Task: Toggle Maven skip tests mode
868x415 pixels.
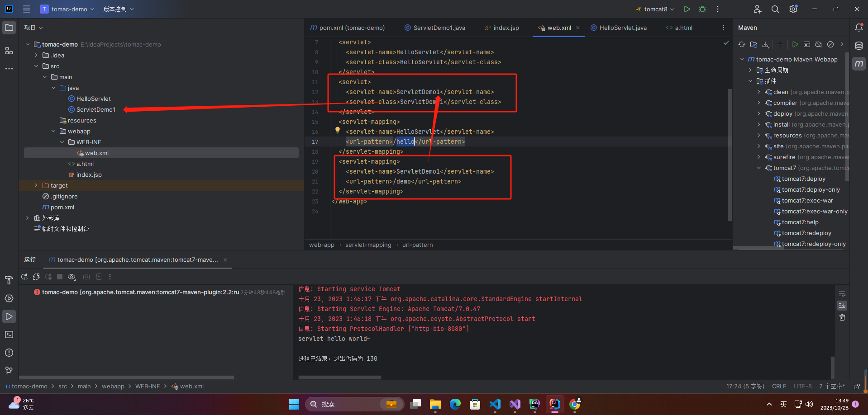Action: pyautogui.click(x=830, y=44)
